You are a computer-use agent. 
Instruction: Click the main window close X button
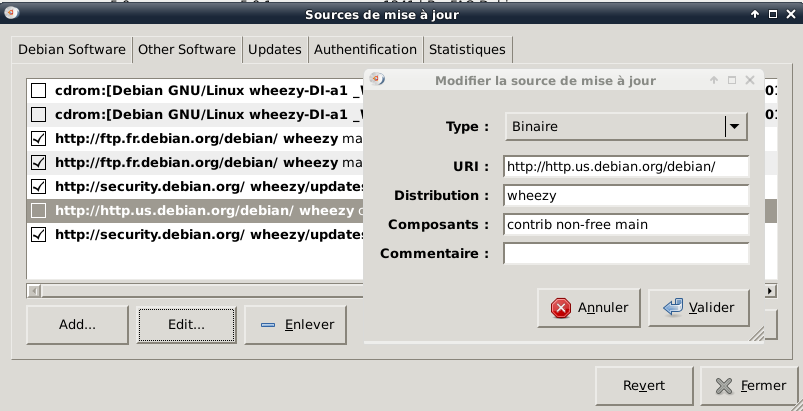[x=790, y=14]
